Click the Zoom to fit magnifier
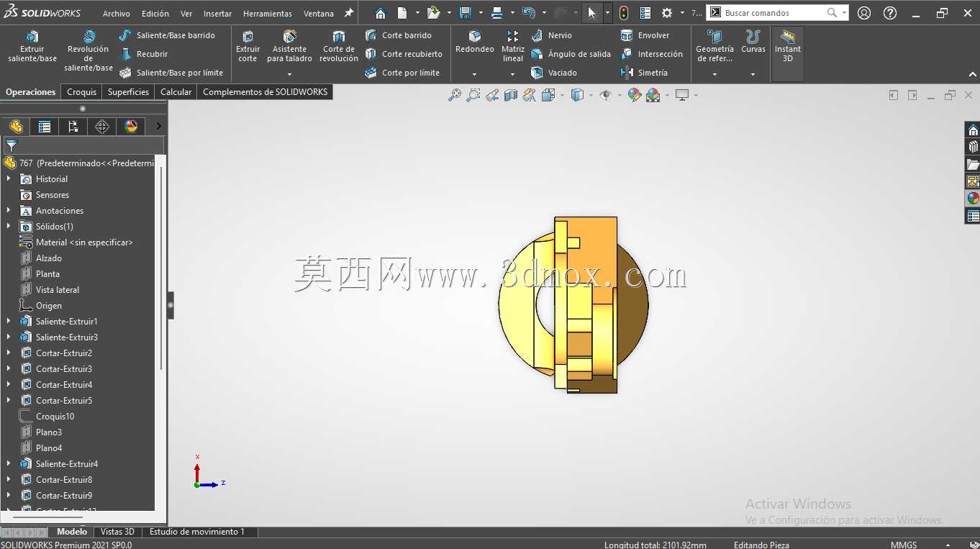The image size is (980, 549). (455, 95)
